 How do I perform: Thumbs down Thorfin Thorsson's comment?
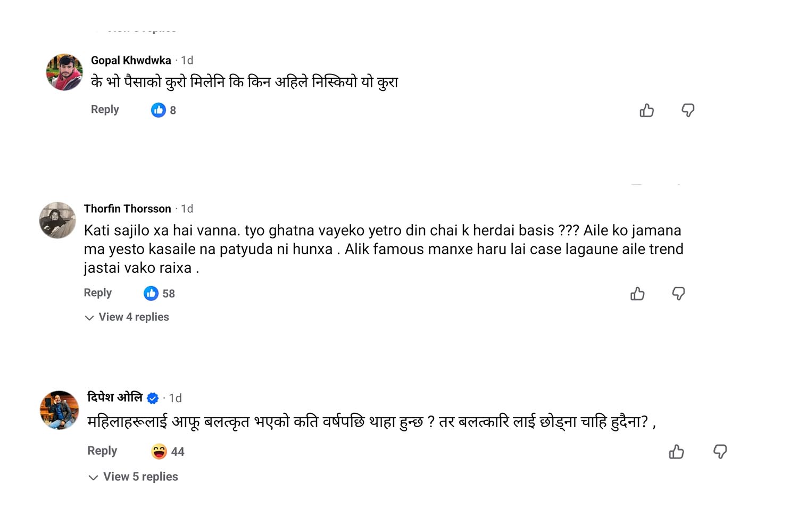click(x=678, y=294)
